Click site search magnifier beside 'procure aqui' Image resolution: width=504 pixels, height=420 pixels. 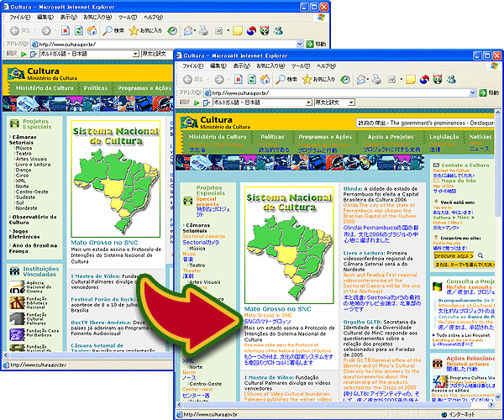[x=480, y=255]
